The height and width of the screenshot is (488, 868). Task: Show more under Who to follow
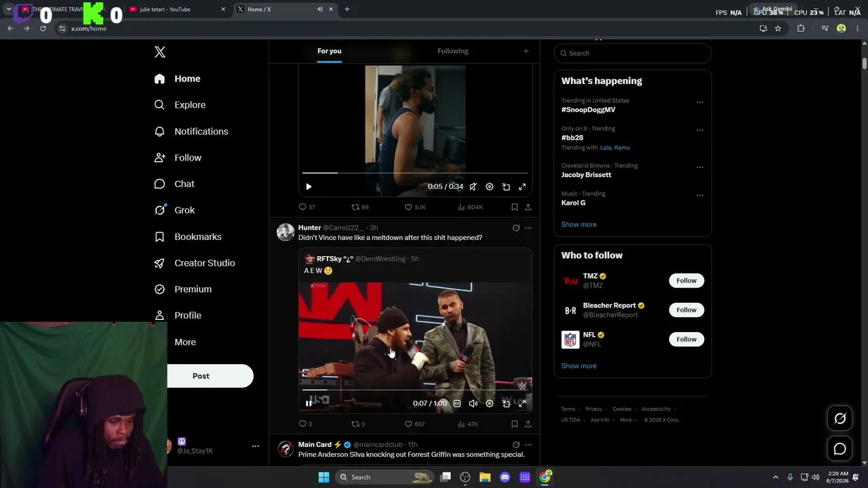pyautogui.click(x=578, y=366)
